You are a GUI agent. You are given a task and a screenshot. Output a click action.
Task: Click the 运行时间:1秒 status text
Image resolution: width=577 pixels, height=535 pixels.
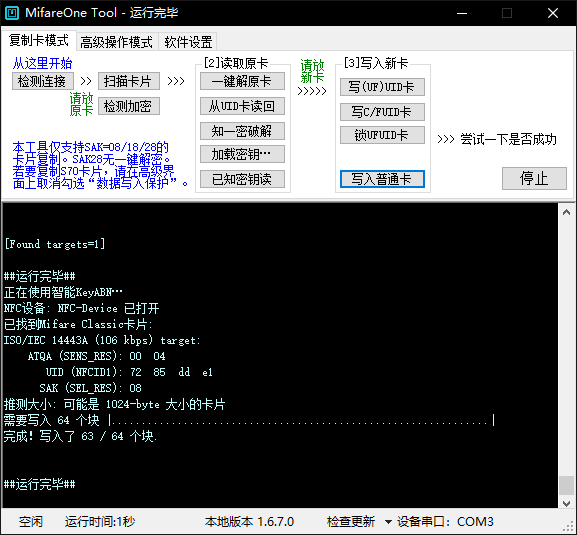pyautogui.click(x=100, y=522)
